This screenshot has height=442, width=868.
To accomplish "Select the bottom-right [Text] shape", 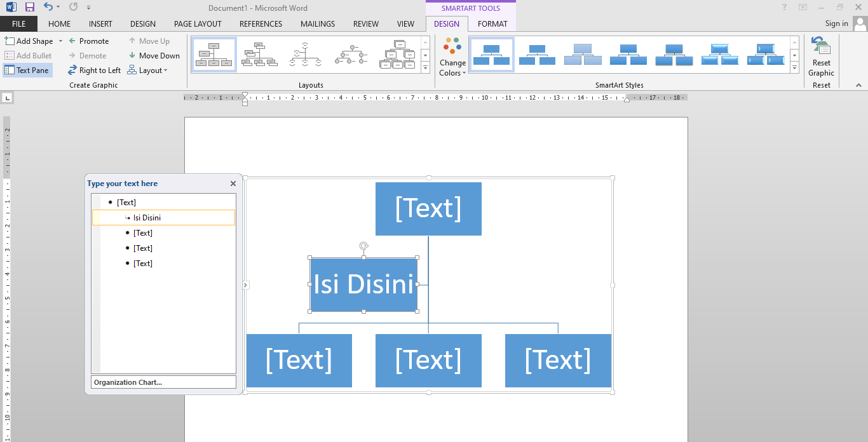I will pos(558,361).
